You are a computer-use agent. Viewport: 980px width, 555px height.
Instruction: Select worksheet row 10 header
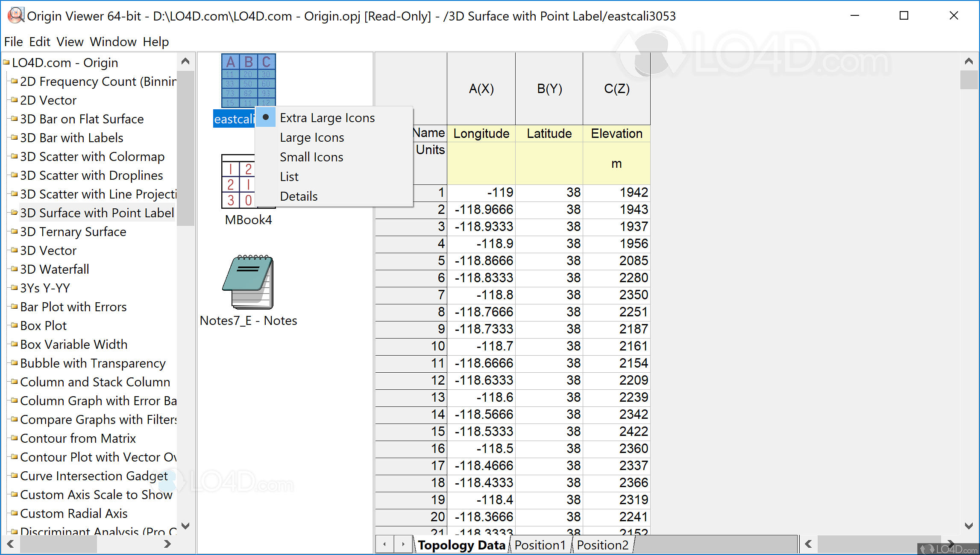pos(411,346)
